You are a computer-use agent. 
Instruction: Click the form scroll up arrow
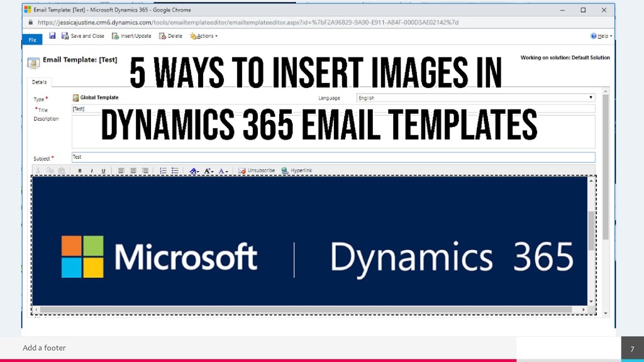click(x=606, y=91)
